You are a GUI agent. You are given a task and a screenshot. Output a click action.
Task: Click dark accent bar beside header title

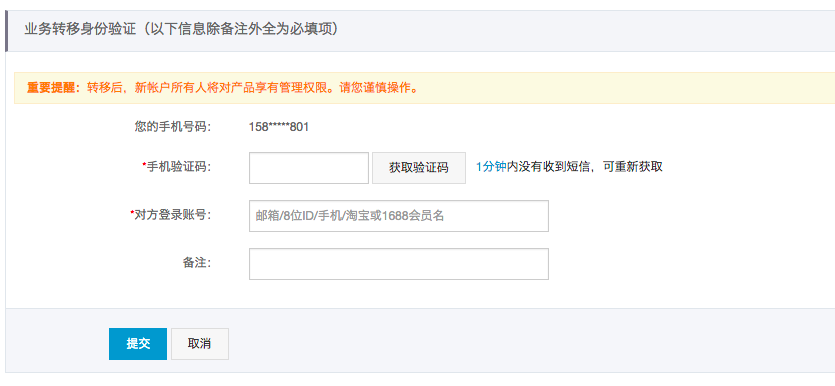(6, 31)
